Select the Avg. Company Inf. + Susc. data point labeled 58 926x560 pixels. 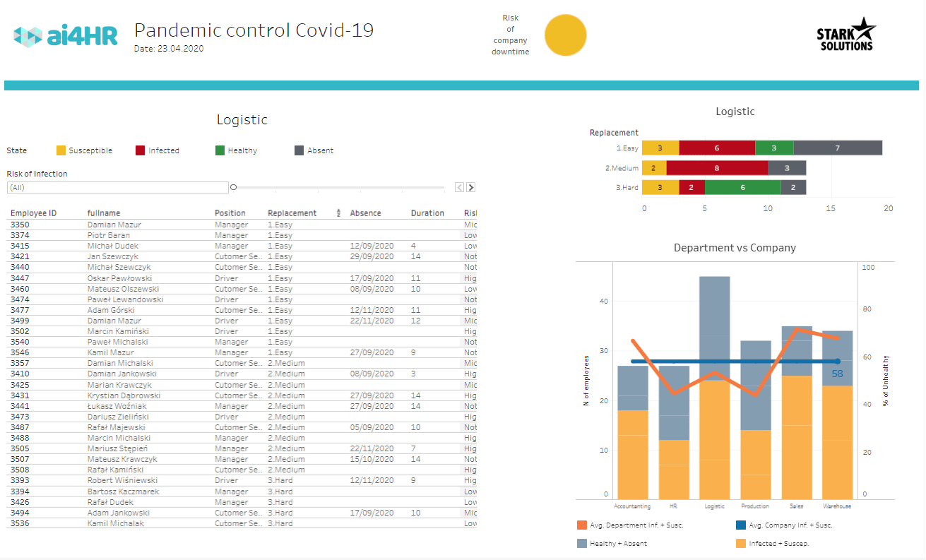[x=837, y=362]
